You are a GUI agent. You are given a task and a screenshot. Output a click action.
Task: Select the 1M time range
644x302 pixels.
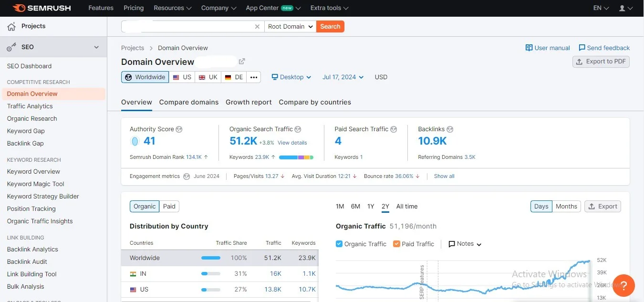[x=340, y=207]
